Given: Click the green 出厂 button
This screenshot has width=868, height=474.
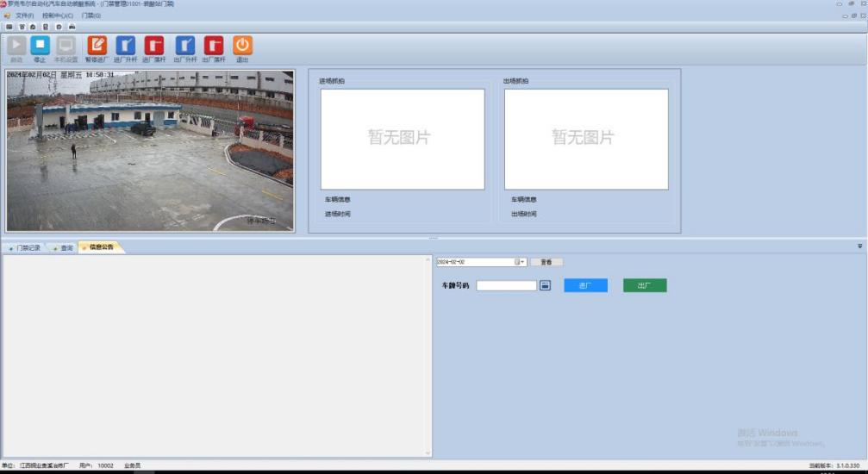Looking at the screenshot, I should [645, 285].
